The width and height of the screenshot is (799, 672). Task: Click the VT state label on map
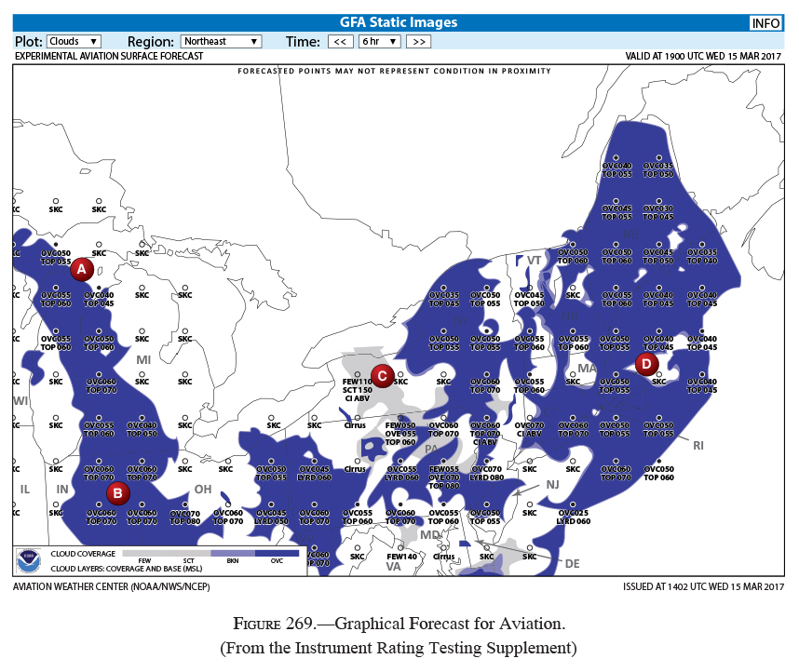pyautogui.click(x=534, y=260)
